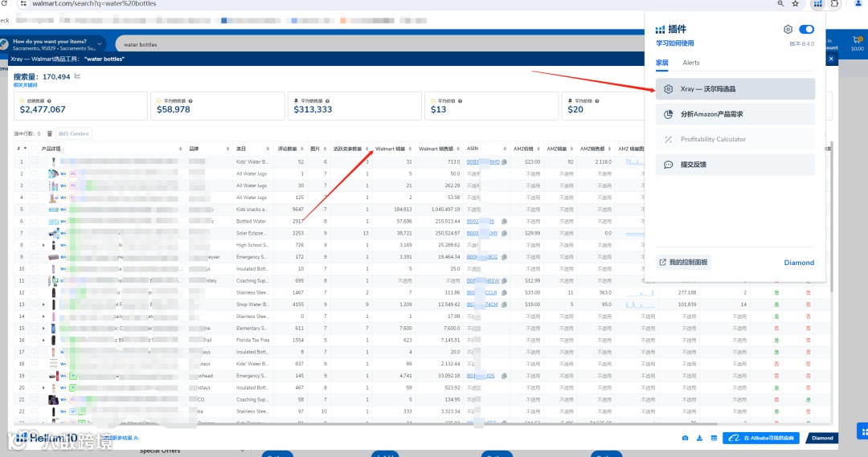This screenshot has width=868, height=457.
Task: Check the checkbox for row 5
Action: coord(34,209)
